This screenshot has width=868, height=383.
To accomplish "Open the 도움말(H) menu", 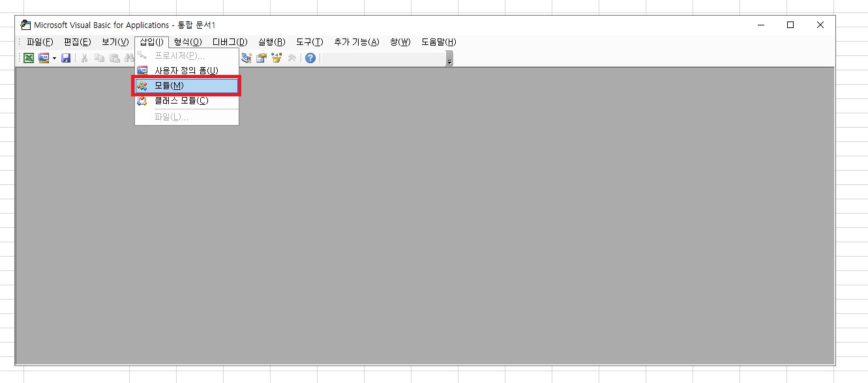I will (439, 42).
